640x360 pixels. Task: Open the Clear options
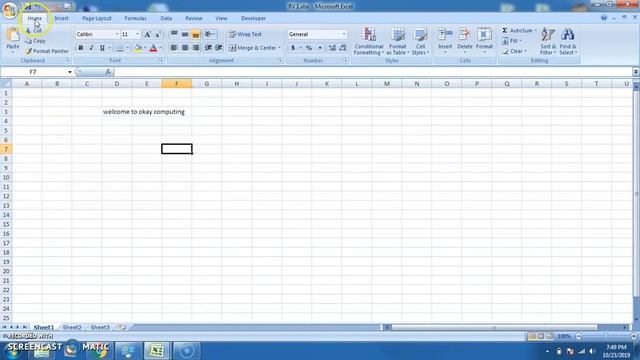coord(514,51)
